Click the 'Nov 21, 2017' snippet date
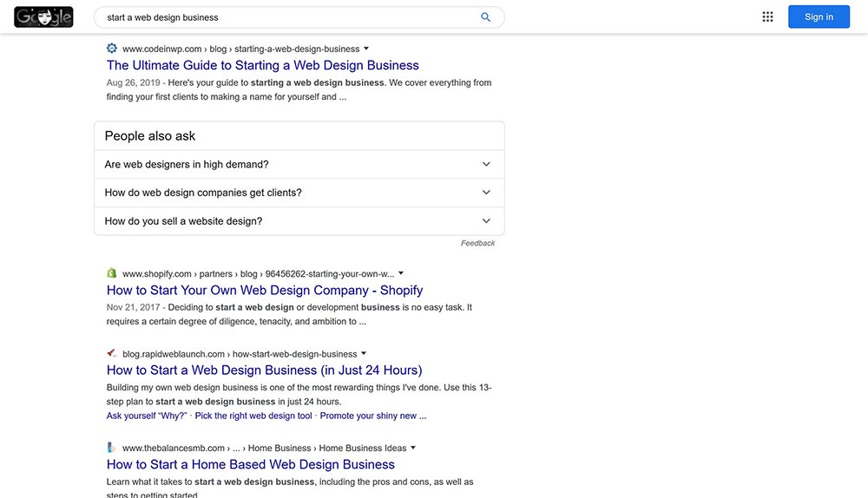The height and width of the screenshot is (498, 868). click(x=133, y=307)
